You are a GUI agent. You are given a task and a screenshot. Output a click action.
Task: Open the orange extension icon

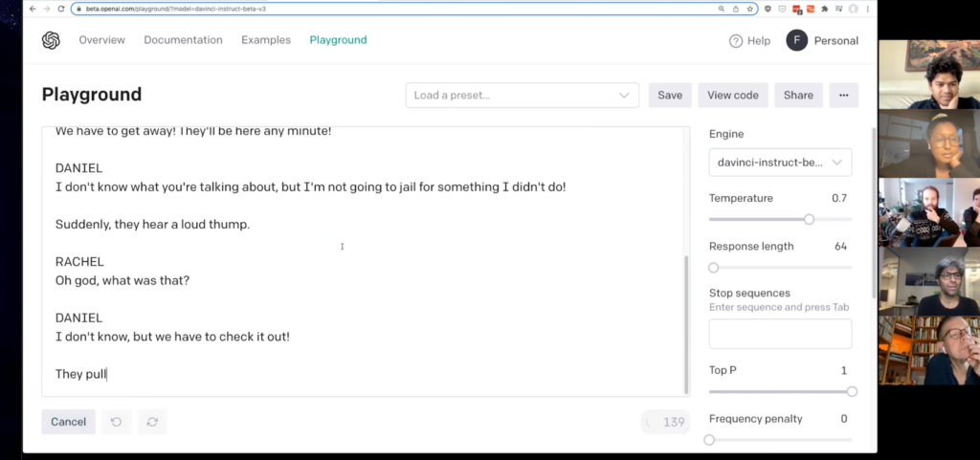coord(811,9)
